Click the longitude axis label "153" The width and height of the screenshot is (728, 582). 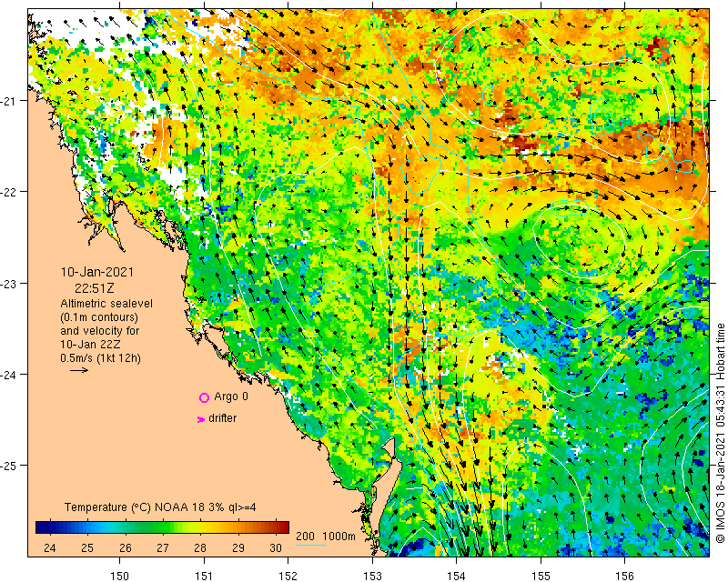(x=372, y=576)
